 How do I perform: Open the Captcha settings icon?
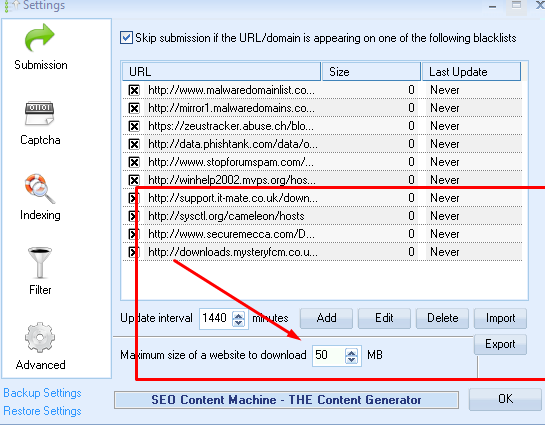40,114
